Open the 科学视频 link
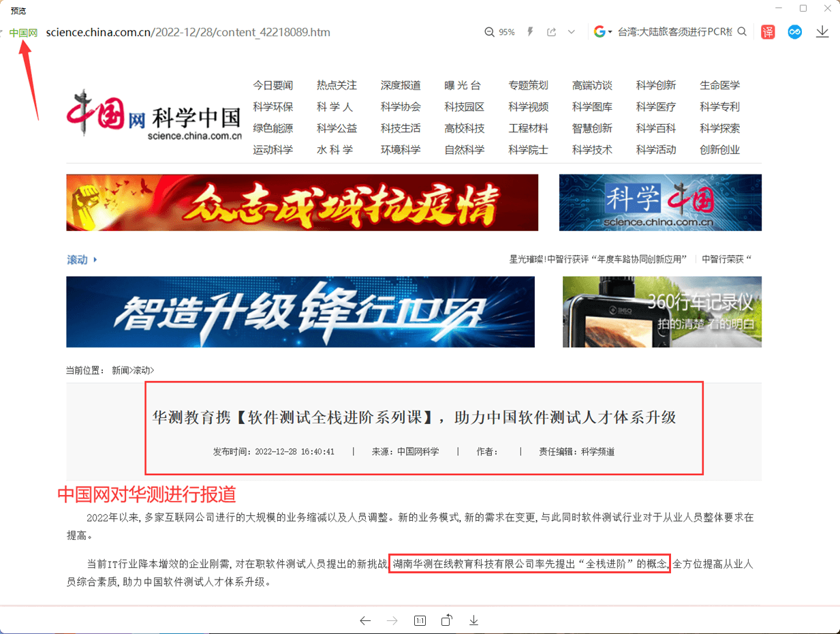 [528, 107]
